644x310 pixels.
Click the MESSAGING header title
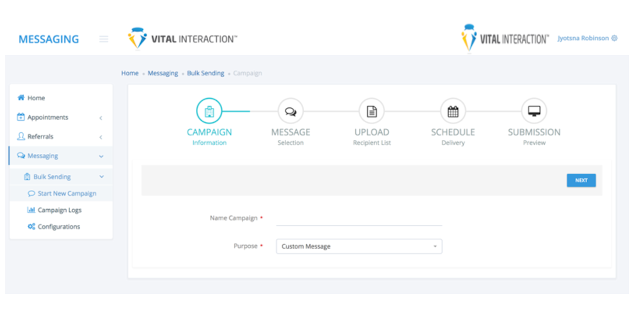click(x=49, y=39)
